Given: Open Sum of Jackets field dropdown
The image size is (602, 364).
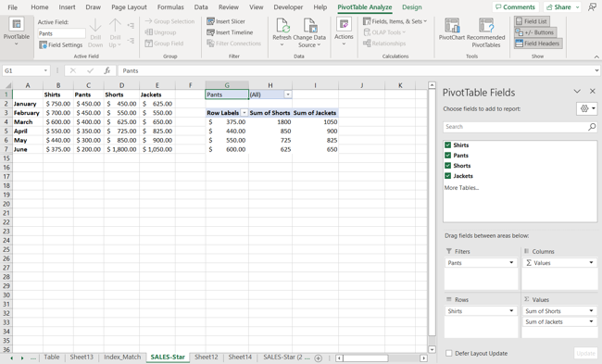Looking at the screenshot, I should coord(591,321).
